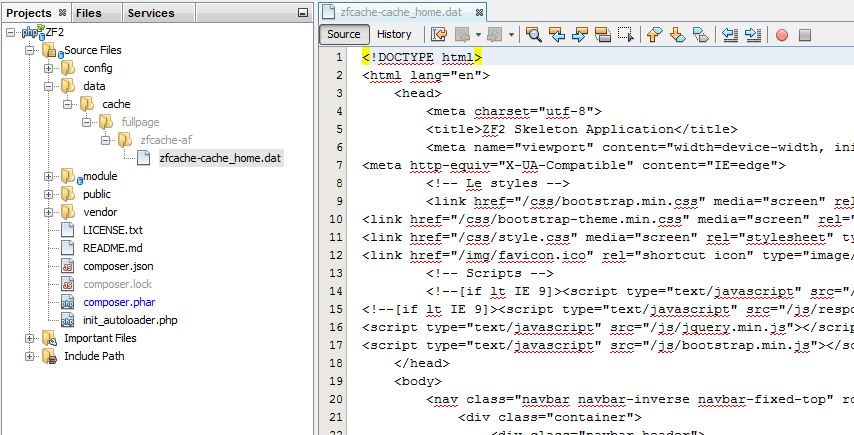Select the zfcache-af folder label
Image resolution: width=854 pixels, height=435 pixels.
[x=166, y=140]
